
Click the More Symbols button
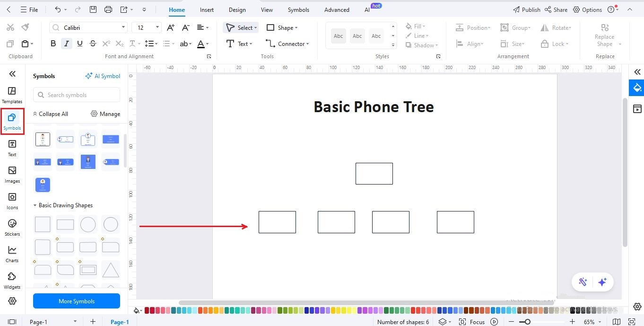76,301
